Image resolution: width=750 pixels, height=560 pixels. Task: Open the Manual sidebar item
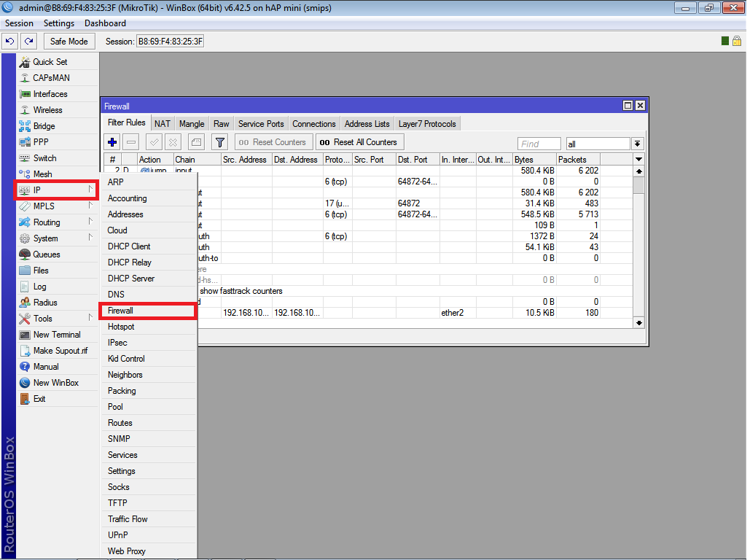[58, 367]
